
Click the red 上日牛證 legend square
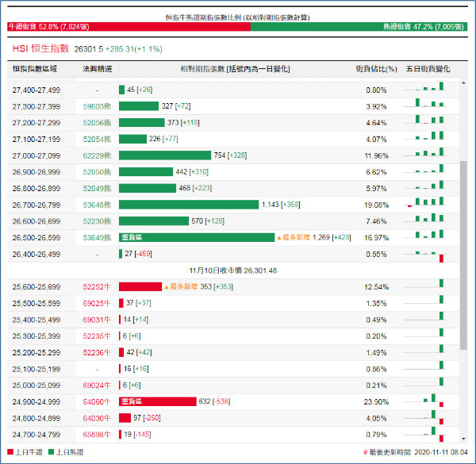pyautogui.click(x=10, y=452)
